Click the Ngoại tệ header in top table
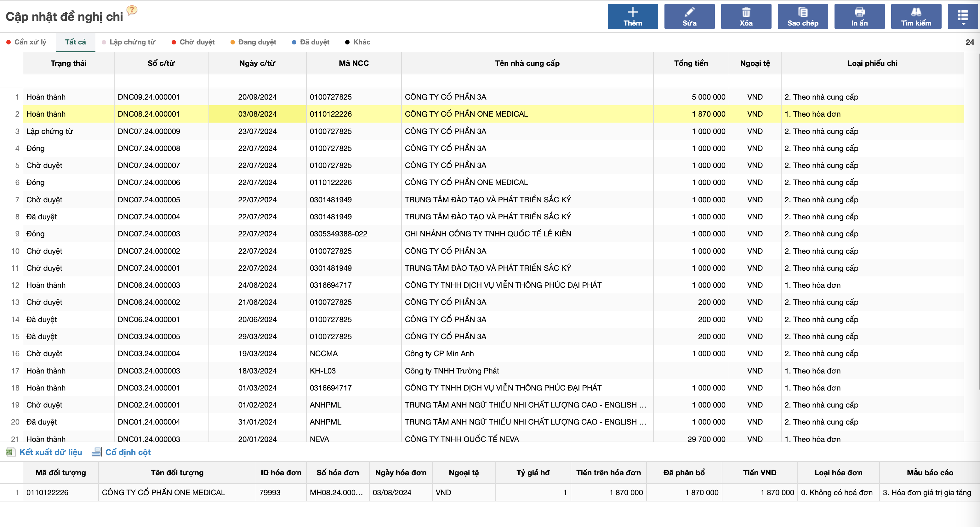Screen dimensions: 980x527 click(755, 63)
